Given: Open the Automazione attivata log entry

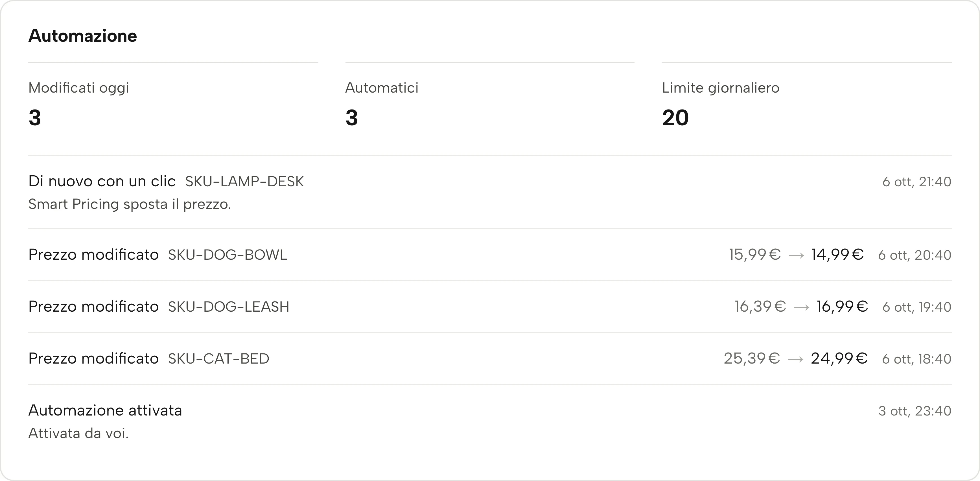Looking at the screenshot, I should 490,421.
